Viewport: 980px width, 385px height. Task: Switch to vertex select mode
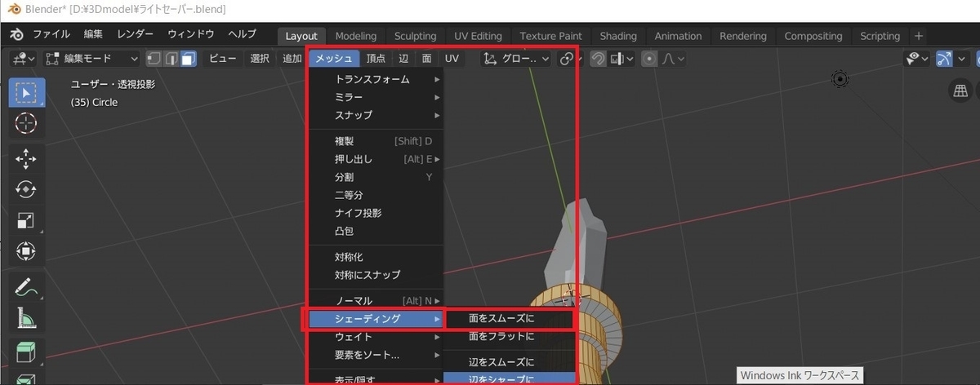[154, 59]
